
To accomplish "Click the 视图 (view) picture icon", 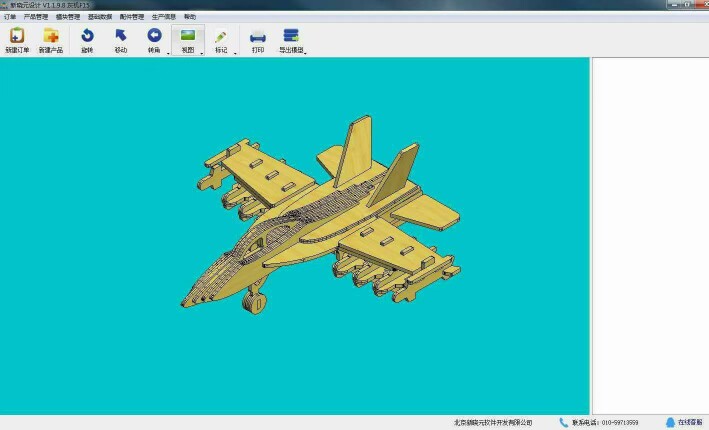I will click(x=188, y=35).
